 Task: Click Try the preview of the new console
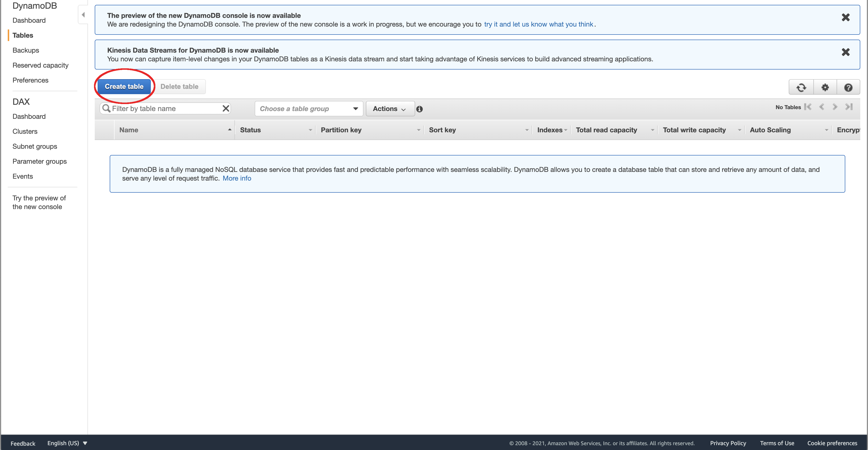[x=39, y=202]
